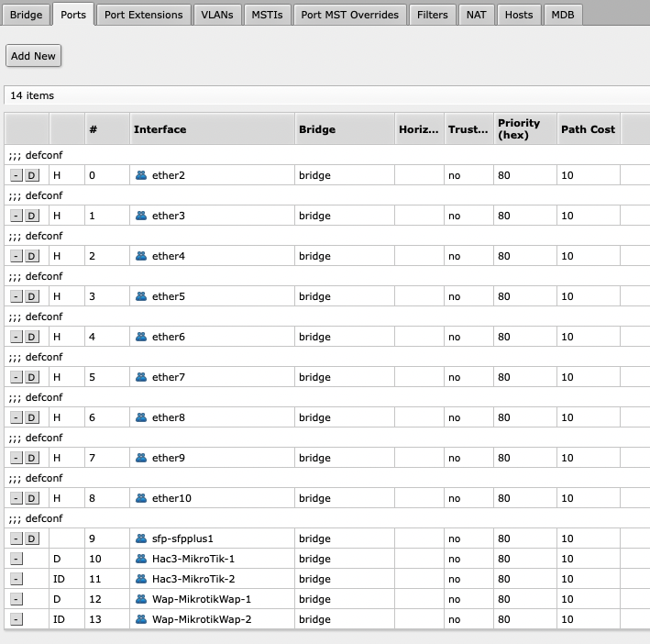Click the ether4 interface icon
650x644 pixels.
point(141,256)
